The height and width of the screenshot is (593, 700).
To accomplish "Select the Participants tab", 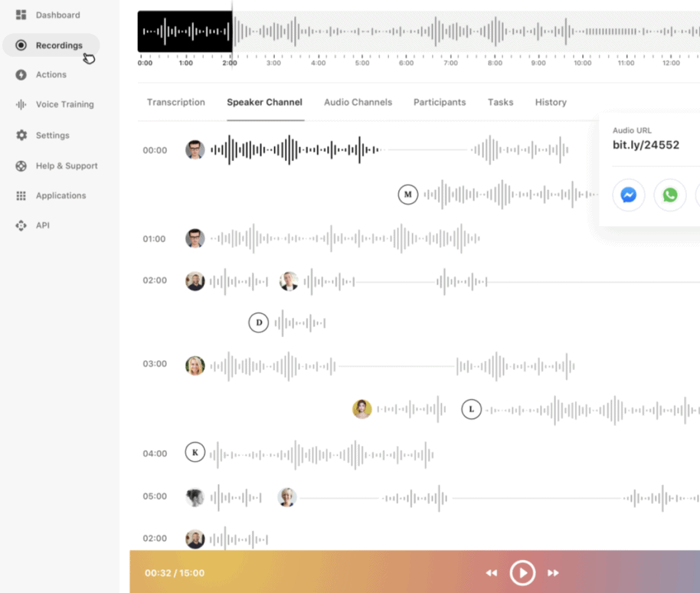I will (440, 103).
